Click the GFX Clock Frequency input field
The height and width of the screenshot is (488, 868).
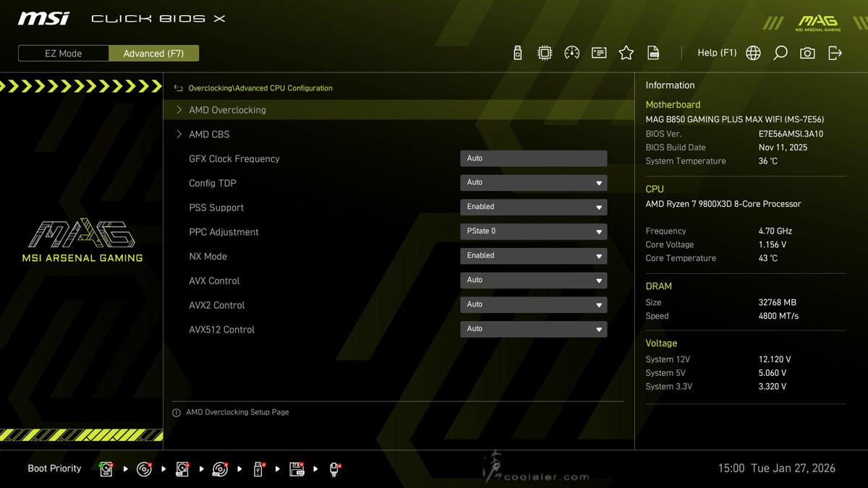click(x=533, y=158)
